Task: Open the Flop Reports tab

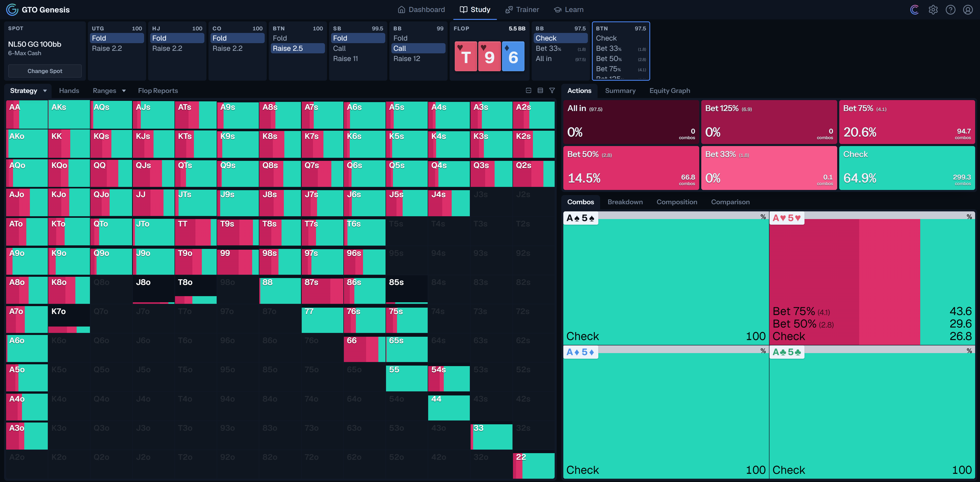Action: [158, 91]
